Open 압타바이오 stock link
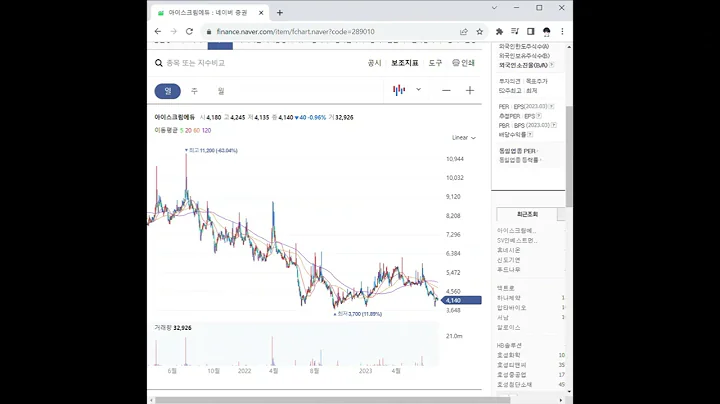 point(512,308)
